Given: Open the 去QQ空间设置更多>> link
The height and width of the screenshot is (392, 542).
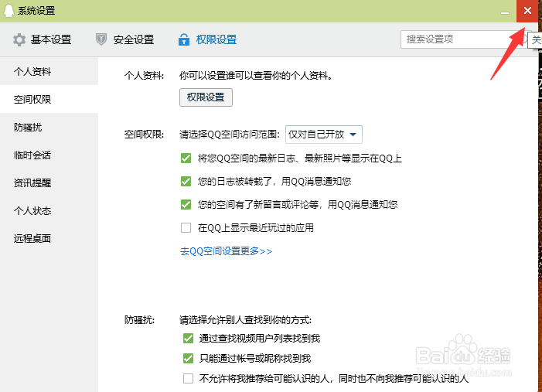Looking at the screenshot, I should (226, 251).
